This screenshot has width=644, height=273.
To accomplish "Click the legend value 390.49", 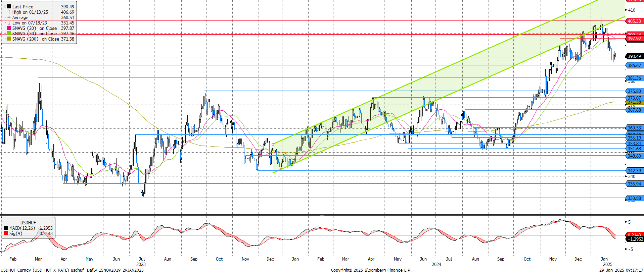I will pyautogui.click(x=67, y=7).
